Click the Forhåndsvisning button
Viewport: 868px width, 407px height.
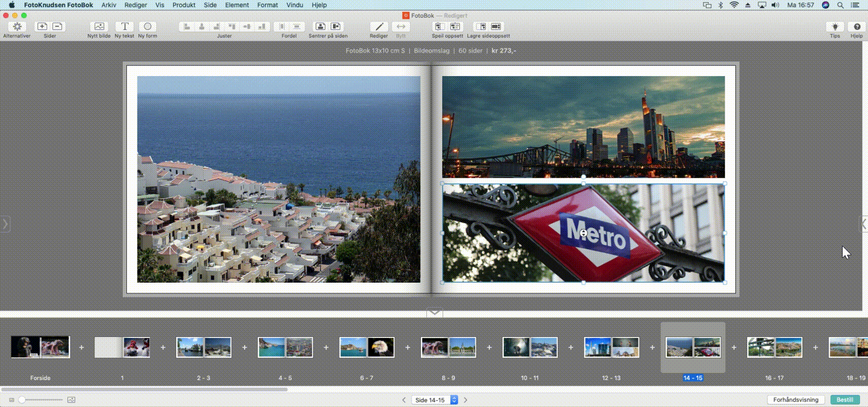pos(796,400)
